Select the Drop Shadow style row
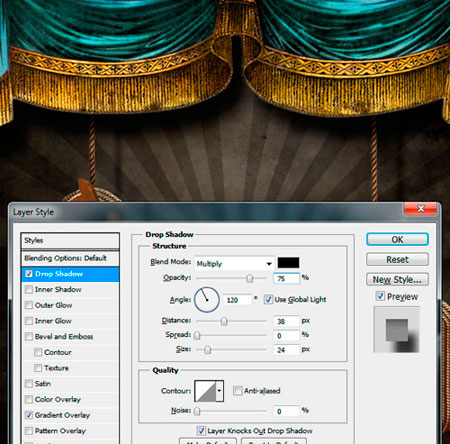The image size is (450, 444). click(x=70, y=274)
